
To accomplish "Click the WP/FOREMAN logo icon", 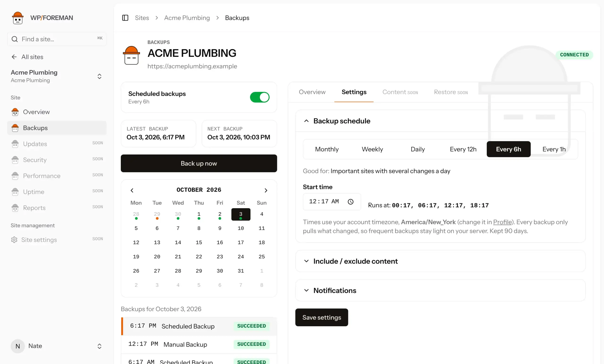I will pos(18,18).
